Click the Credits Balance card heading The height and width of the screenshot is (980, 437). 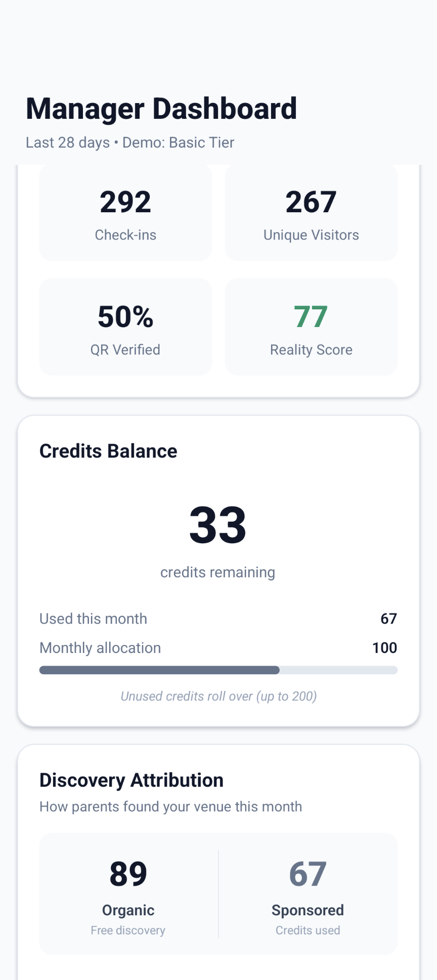pyautogui.click(x=108, y=450)
